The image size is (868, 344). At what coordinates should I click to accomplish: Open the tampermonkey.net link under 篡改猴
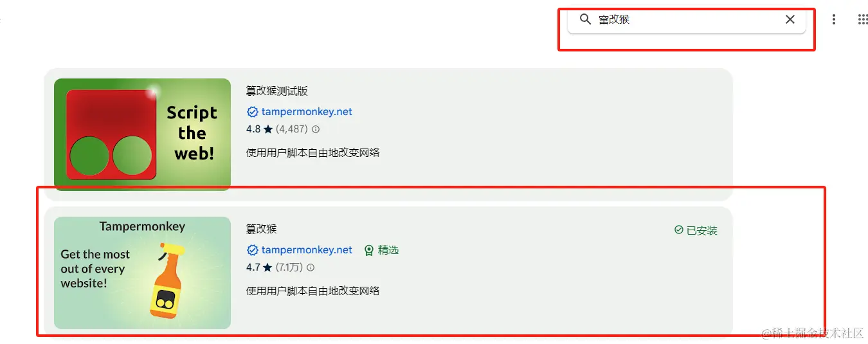click(307, 249)
